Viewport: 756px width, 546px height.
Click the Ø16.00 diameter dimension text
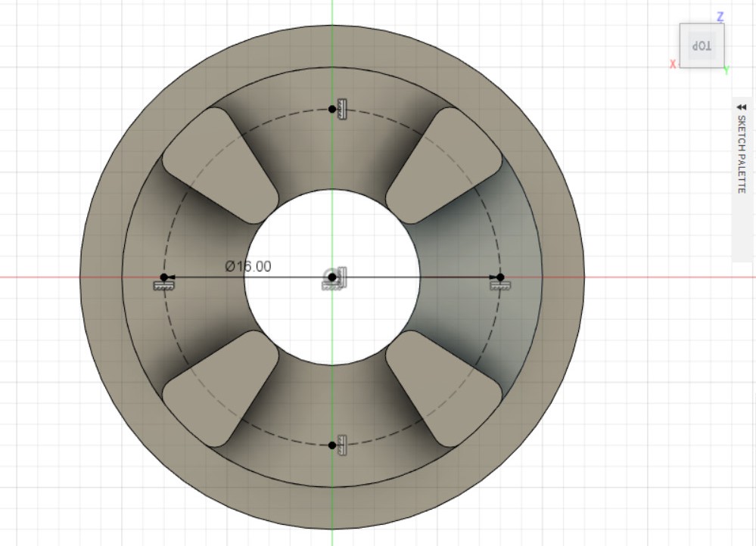pyautogui.click(x=248, y=266)
